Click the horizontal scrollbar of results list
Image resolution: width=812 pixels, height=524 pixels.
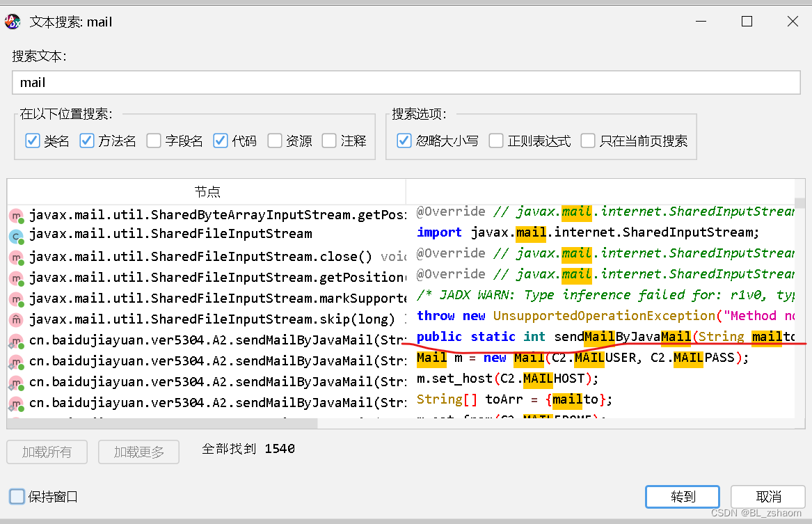pos(163,423)
